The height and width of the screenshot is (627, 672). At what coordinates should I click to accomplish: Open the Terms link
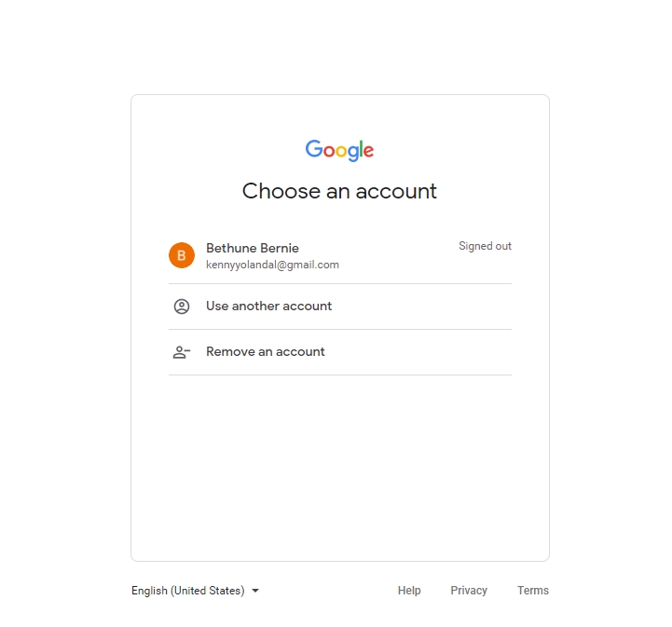pyautogui.click(x=533, y=591)
